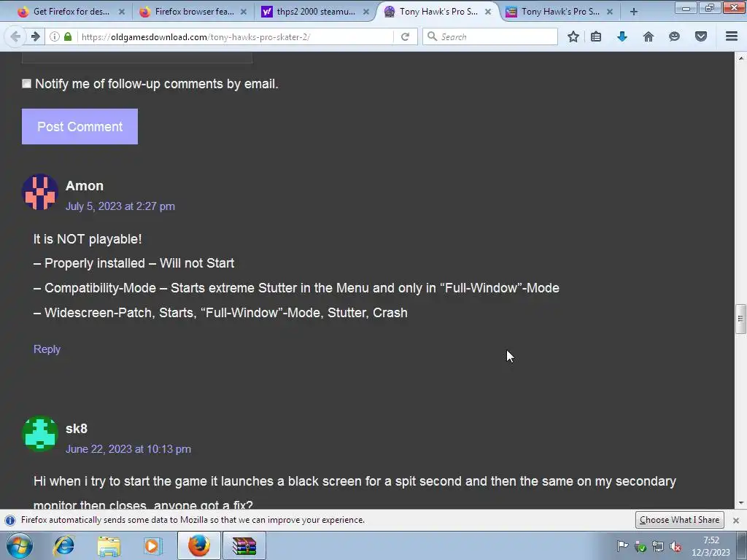747x560 pixels.
Task: Dismiss the Mozilla data notification bar
Action: 736,521
